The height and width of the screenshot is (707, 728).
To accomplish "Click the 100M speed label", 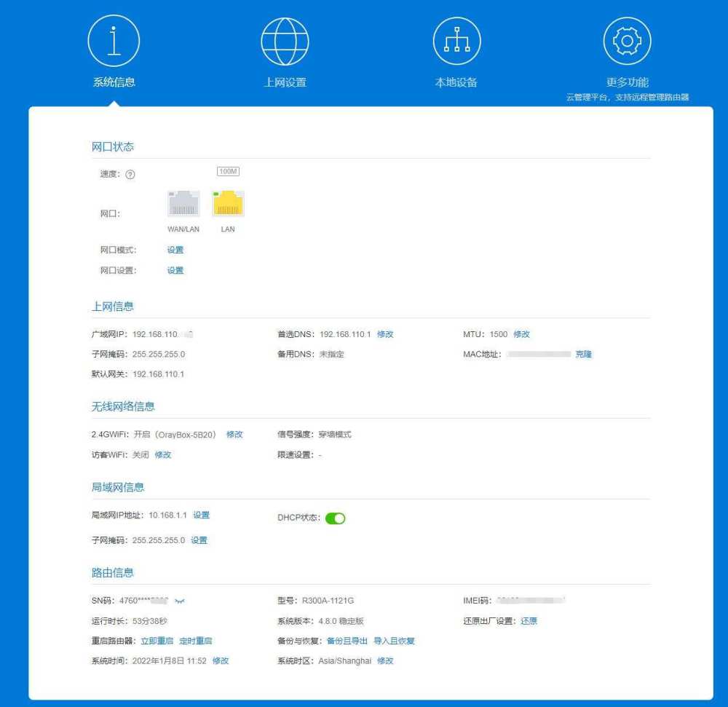I will 228,171.
